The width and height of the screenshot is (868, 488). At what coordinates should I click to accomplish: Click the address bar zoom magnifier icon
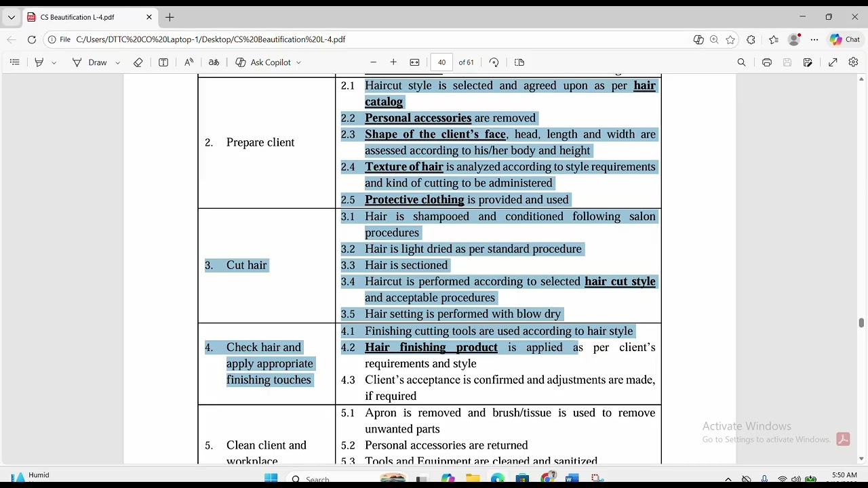[714, 39]
